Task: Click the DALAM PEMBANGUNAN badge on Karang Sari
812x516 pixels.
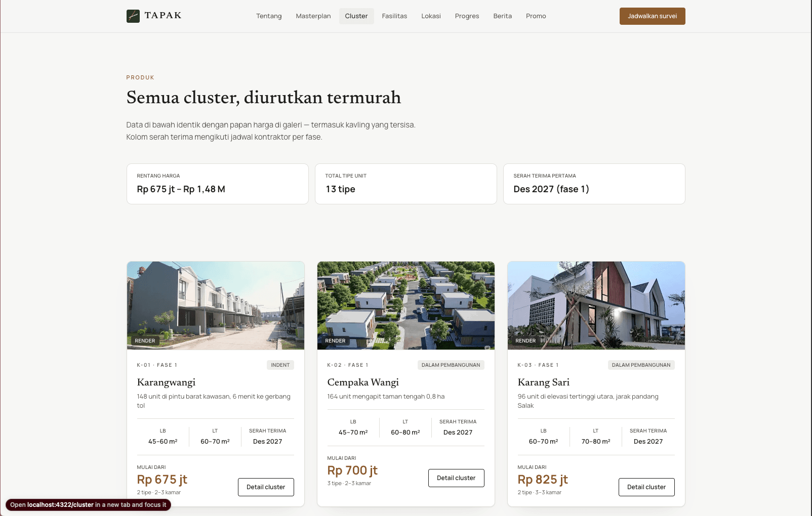Action: 641,365
